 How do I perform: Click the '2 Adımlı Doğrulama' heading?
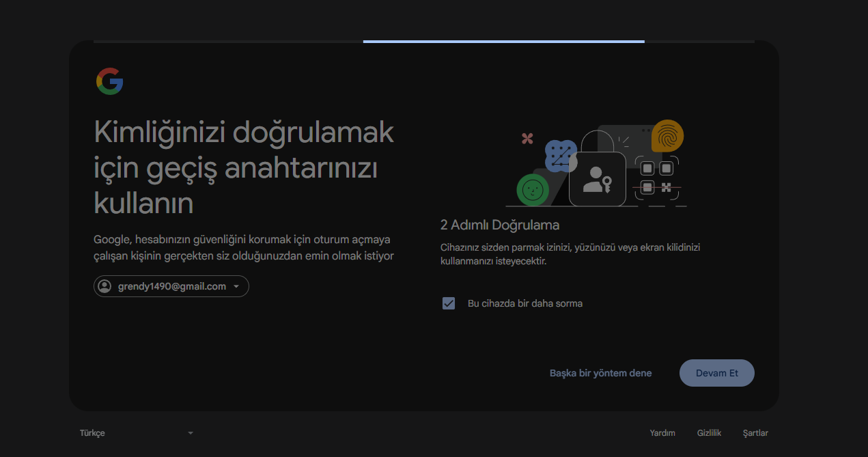pyautogui.click(x=500, y=225)
